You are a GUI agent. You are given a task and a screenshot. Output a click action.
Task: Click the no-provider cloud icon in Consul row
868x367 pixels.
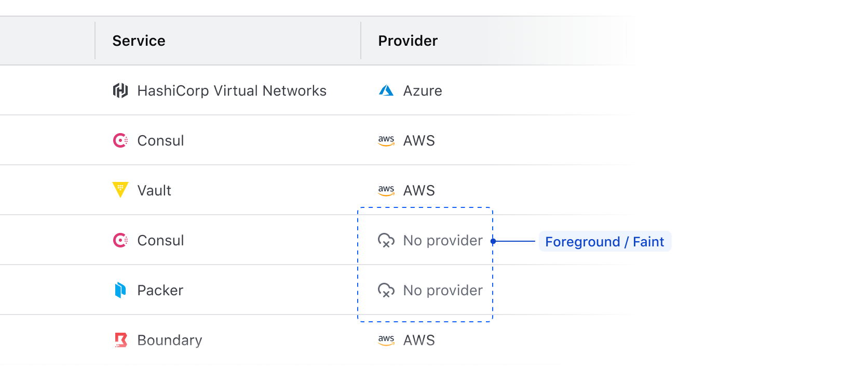[386, 241]
